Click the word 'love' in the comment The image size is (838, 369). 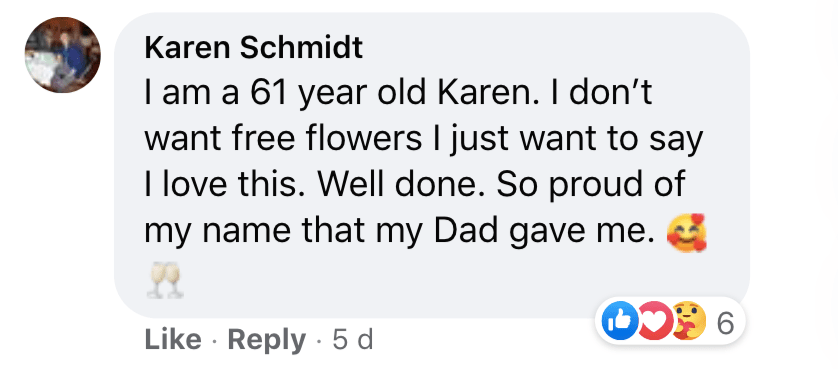pyautogui.click(x=189, y=185)
